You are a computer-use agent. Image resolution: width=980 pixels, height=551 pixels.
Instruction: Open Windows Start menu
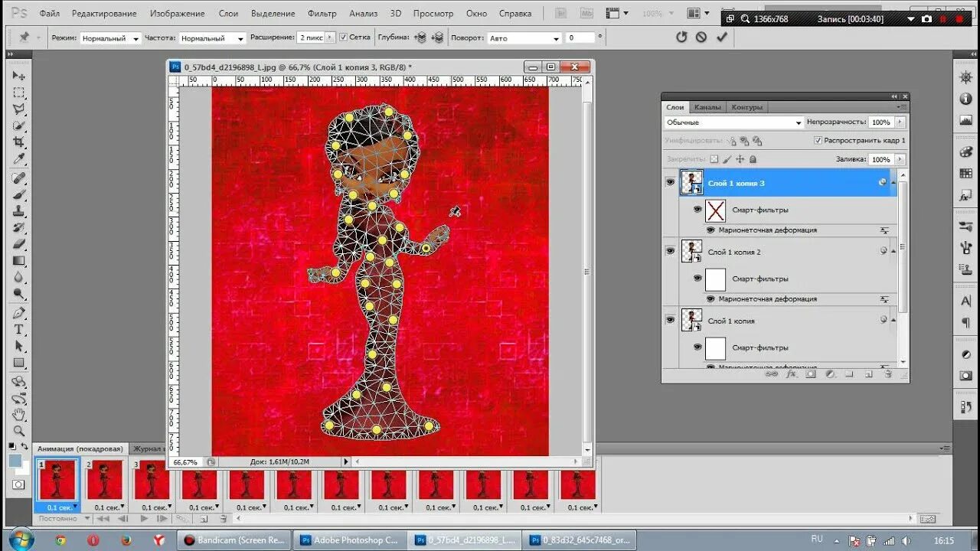[x=21, y=539]
